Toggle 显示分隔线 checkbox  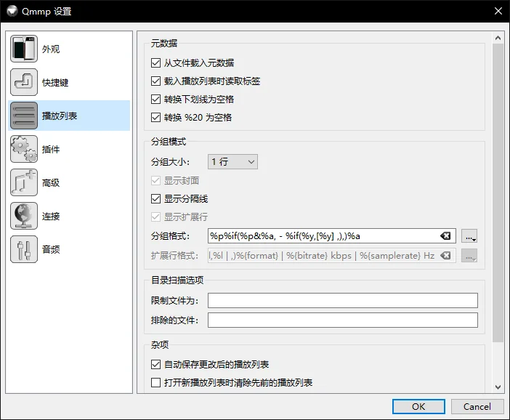[155, 199]
